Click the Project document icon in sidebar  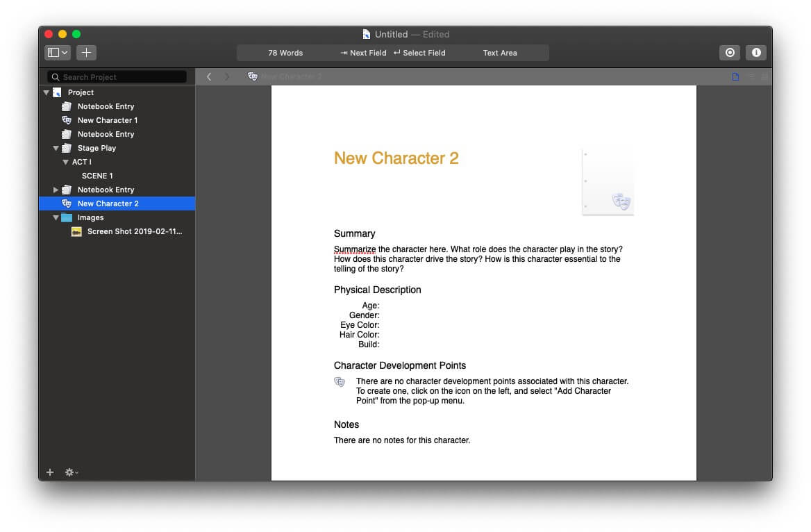57,92
